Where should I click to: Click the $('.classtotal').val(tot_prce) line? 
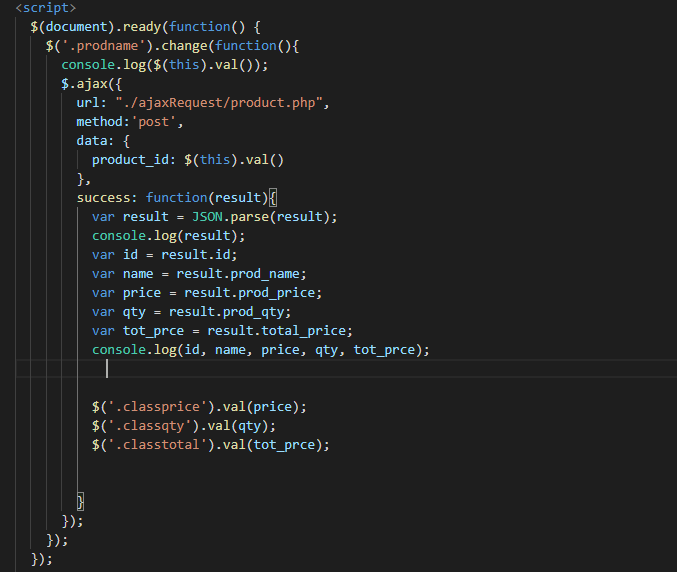(x=211, y=445)
